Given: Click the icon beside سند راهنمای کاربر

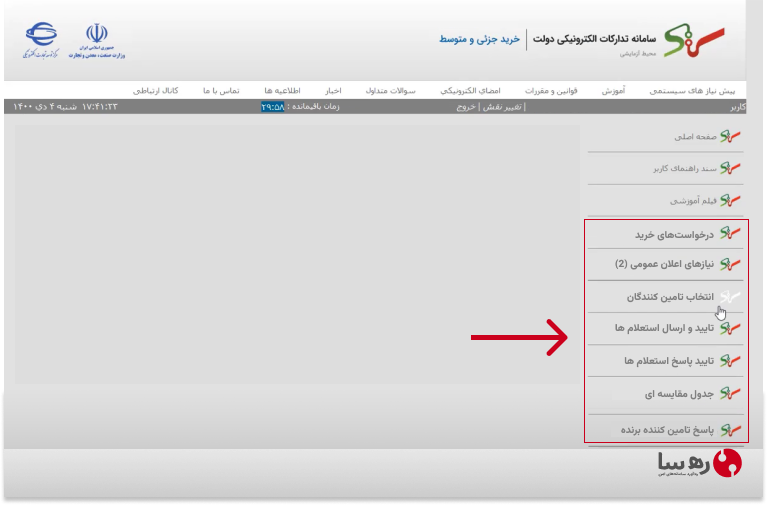Looking at the screenshot, I should coord(730,168).
